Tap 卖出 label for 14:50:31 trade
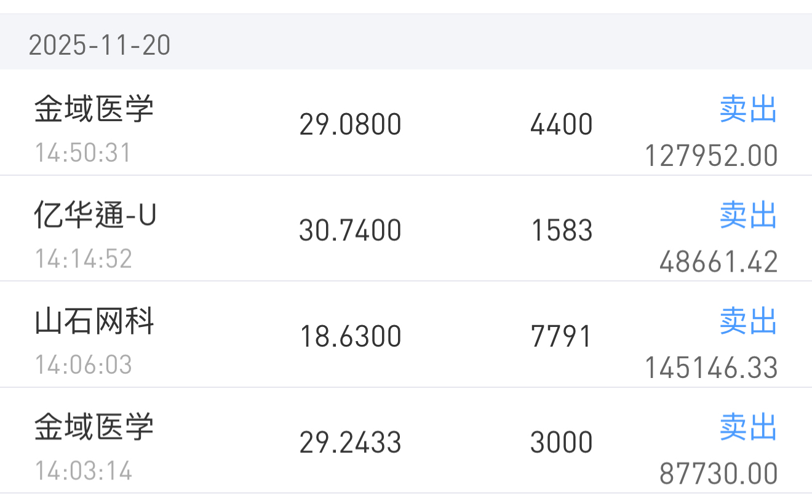Viewport: 812px width, 504px height. [x=748, y=109]
